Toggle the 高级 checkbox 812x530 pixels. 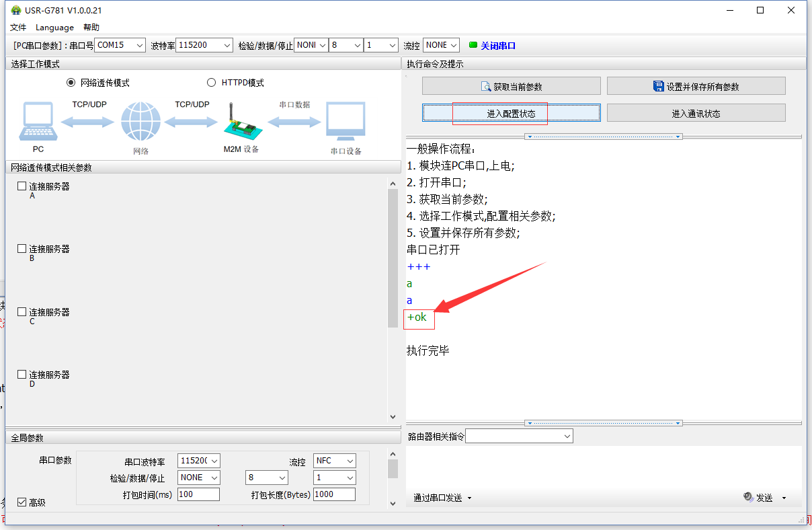tap(22, 502)
